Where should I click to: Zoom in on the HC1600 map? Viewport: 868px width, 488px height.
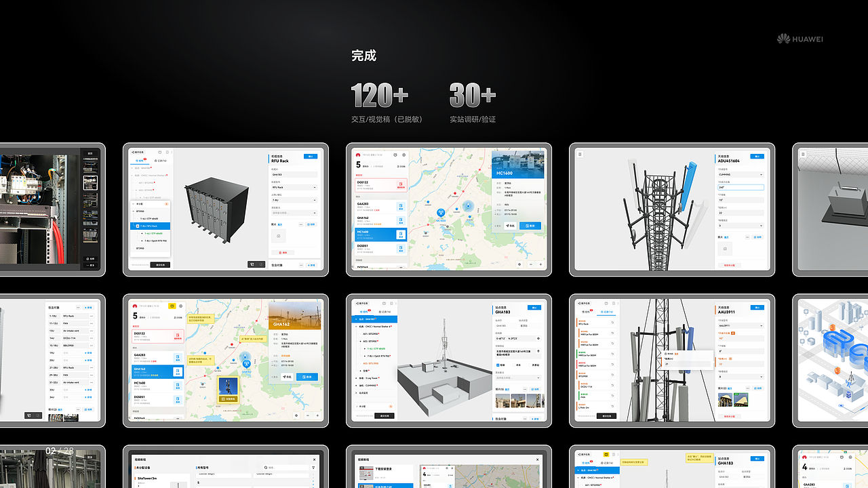[540, 264]
